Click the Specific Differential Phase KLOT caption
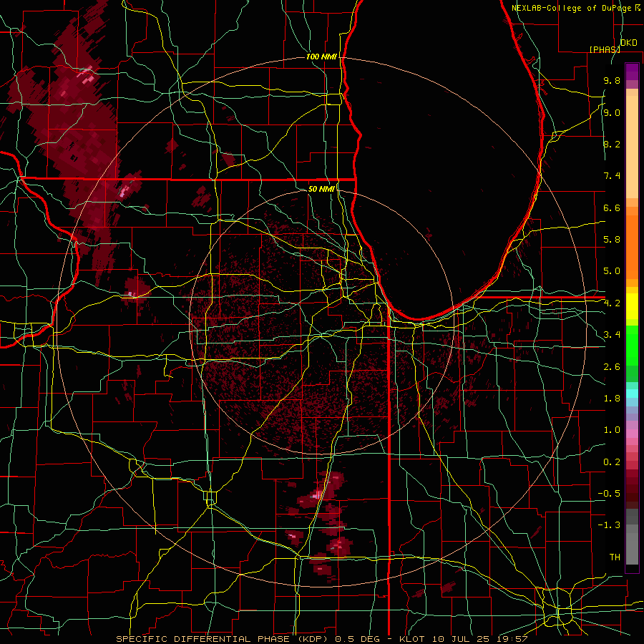 pyautogui.click(x=321, y=639)
